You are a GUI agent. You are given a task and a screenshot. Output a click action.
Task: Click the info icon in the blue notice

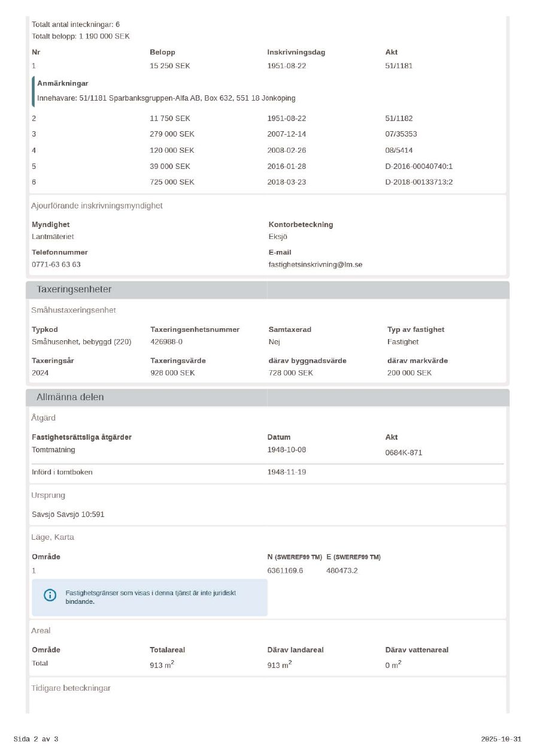tap(50, 595)
